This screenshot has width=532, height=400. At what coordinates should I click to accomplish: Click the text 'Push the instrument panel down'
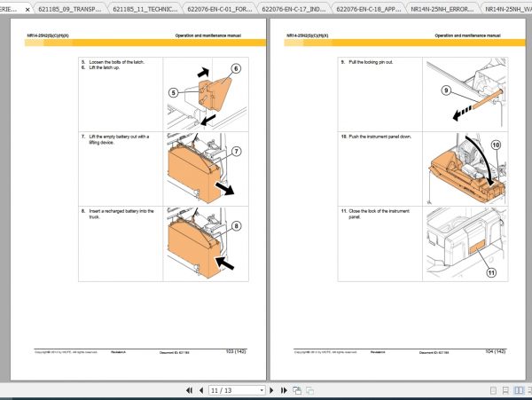click(x=380, y=137)
